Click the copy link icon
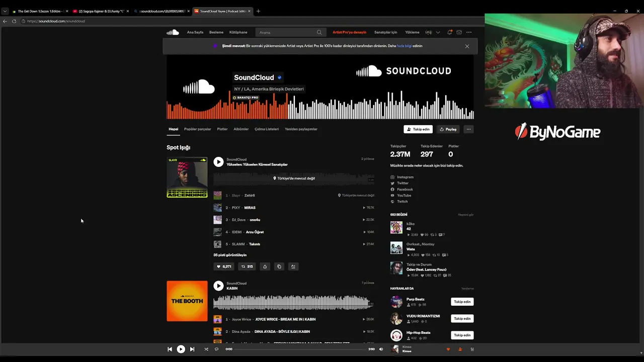Screen dimensions: 644x362 point(279,266)
